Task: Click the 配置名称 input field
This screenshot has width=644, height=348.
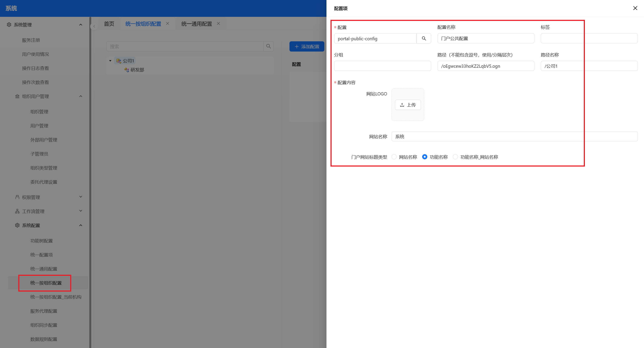Action: coord(486,39)
